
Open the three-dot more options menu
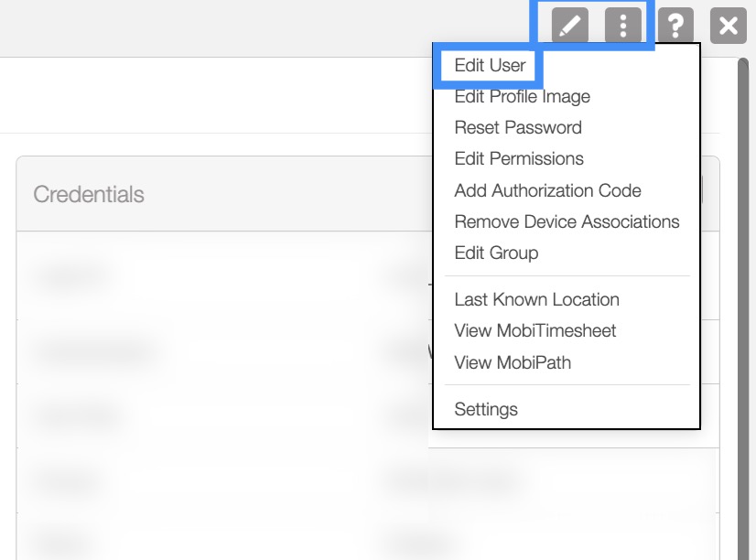622,26
